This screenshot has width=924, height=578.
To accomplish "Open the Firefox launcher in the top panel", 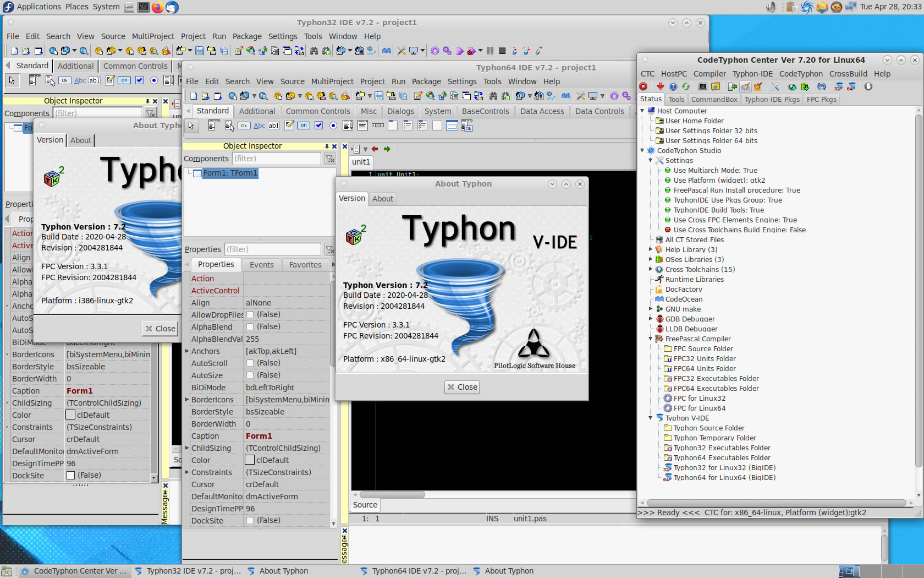I will (157, 7).
